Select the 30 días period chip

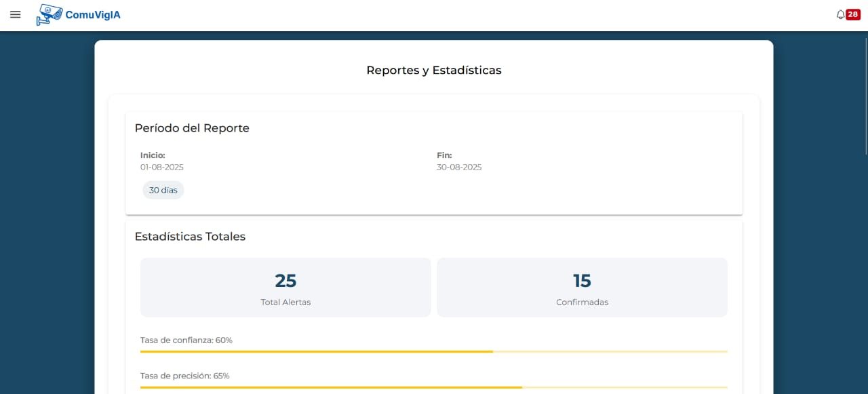(x=163, y=191)
